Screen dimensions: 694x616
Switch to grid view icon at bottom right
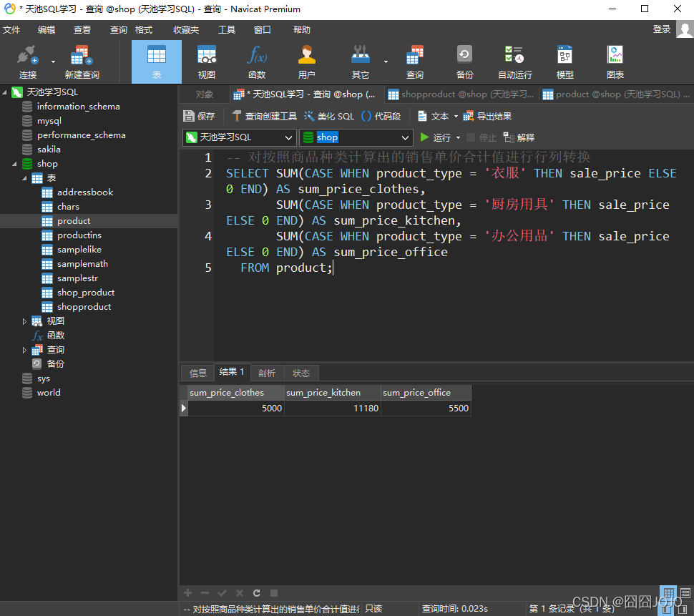(668, 592)
